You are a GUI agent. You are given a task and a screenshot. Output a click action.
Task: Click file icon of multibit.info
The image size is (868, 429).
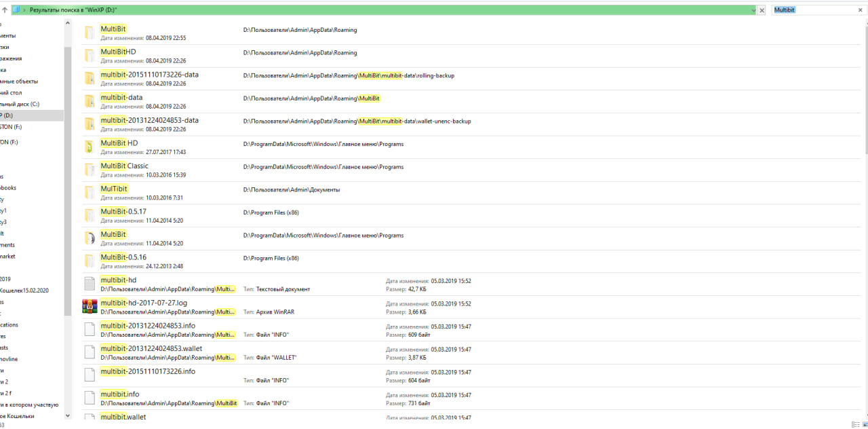(90, 397)
